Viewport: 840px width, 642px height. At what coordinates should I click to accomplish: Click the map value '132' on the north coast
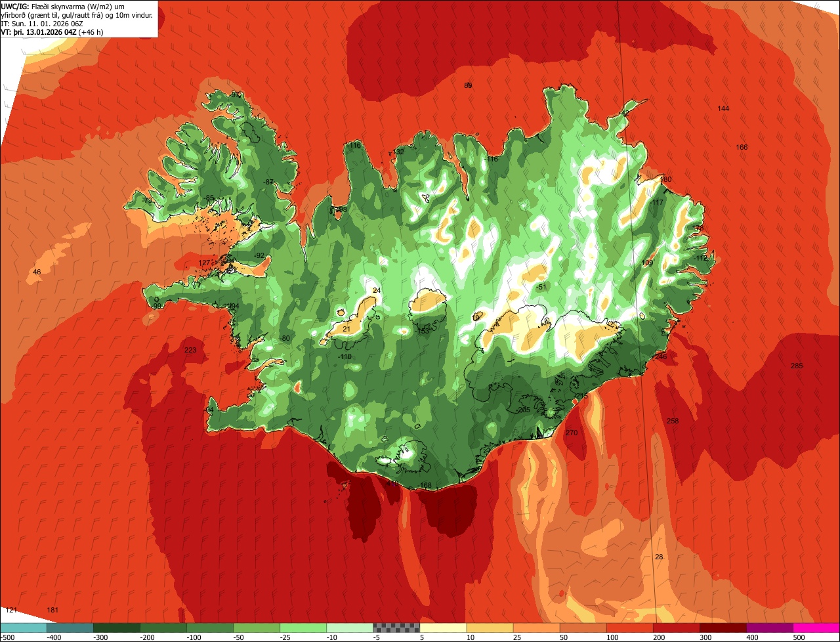398,152
